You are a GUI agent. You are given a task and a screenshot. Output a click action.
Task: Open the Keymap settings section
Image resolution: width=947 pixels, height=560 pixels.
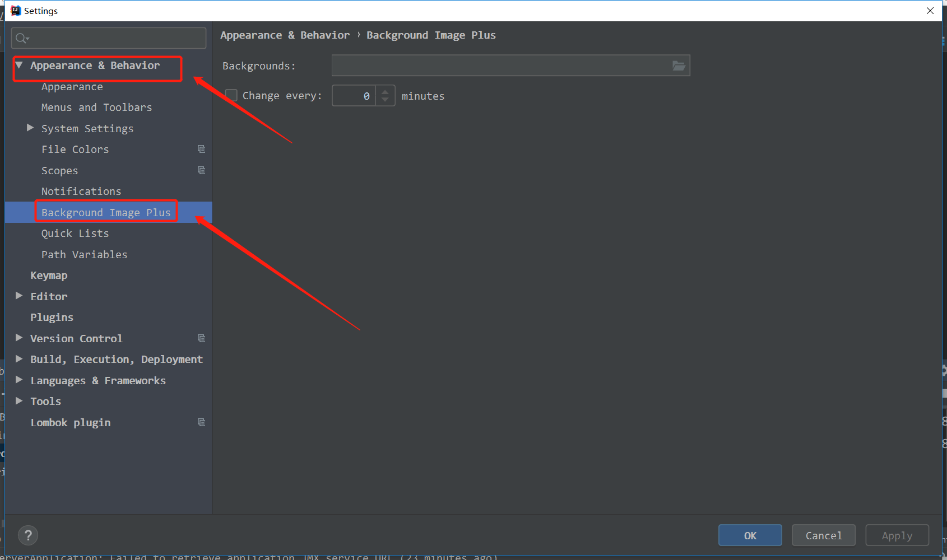pos(49,275)
